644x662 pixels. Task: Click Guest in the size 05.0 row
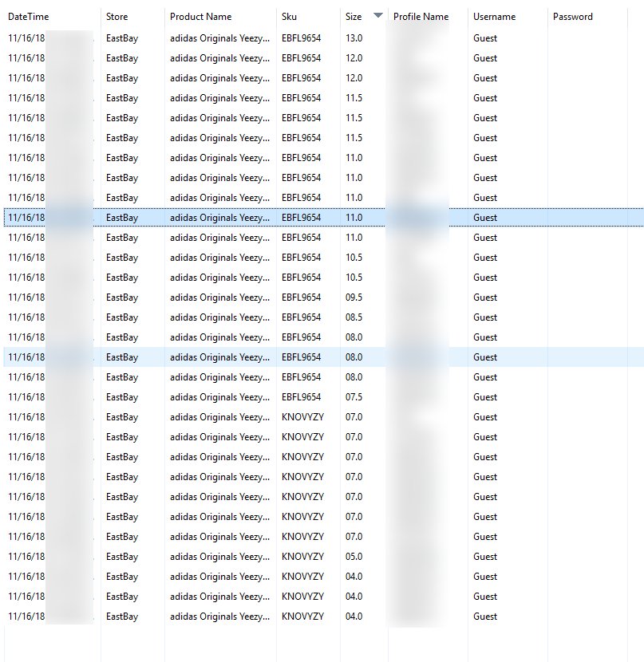(x=484, y=557)
